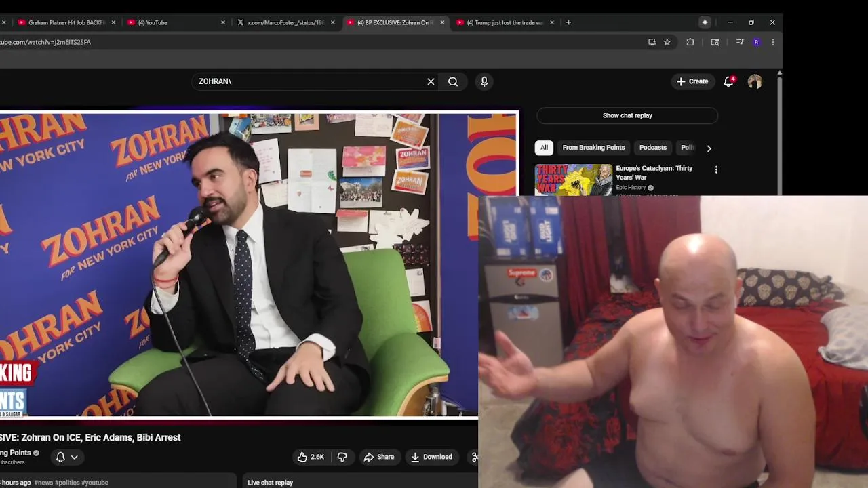Screen dimensions: 868x488
Task: Open the subscription notification bell dropdown
Action: tap(66, 457)
